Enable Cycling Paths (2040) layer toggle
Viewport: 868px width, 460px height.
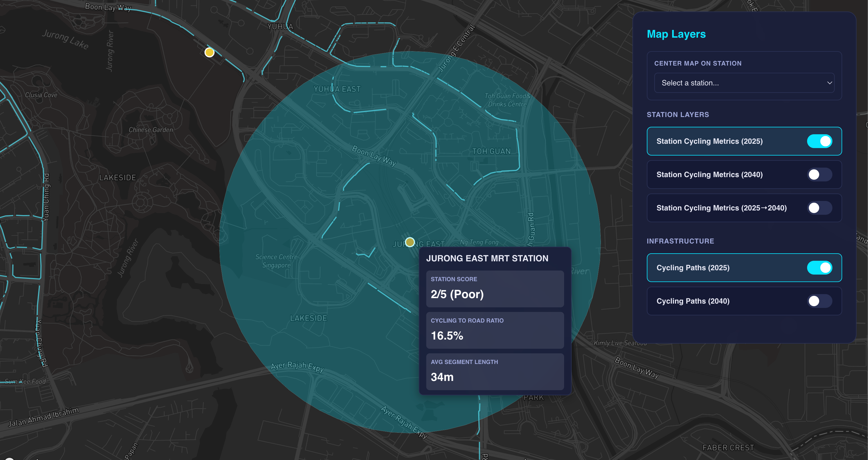[x=819, y=301]
